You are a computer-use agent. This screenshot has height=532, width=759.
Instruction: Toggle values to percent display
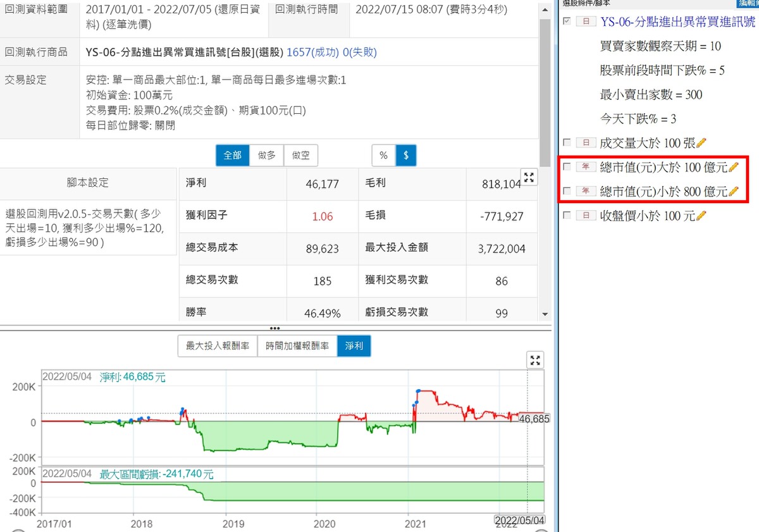(383, 155)
